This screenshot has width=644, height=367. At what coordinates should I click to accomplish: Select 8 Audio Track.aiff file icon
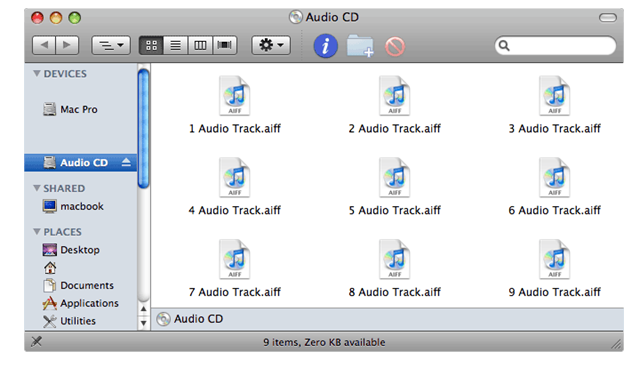point(394,259)
